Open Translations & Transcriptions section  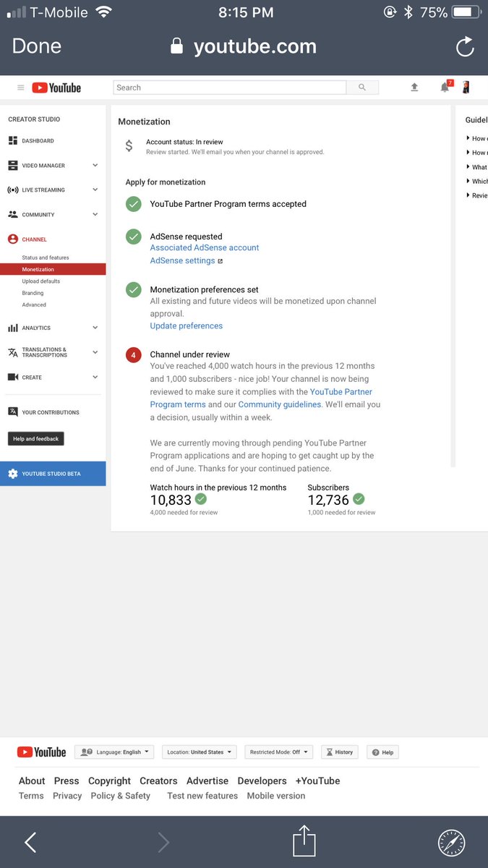45,352
